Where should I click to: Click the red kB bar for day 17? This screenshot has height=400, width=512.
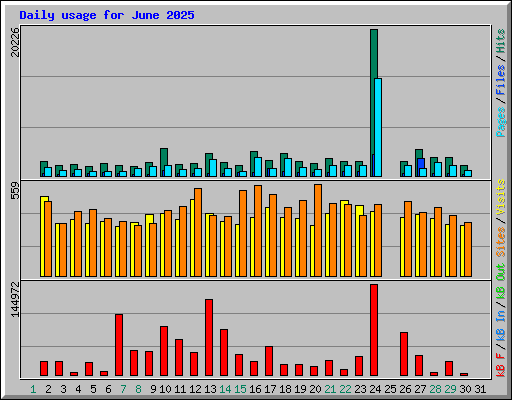[x=269, y=361]
